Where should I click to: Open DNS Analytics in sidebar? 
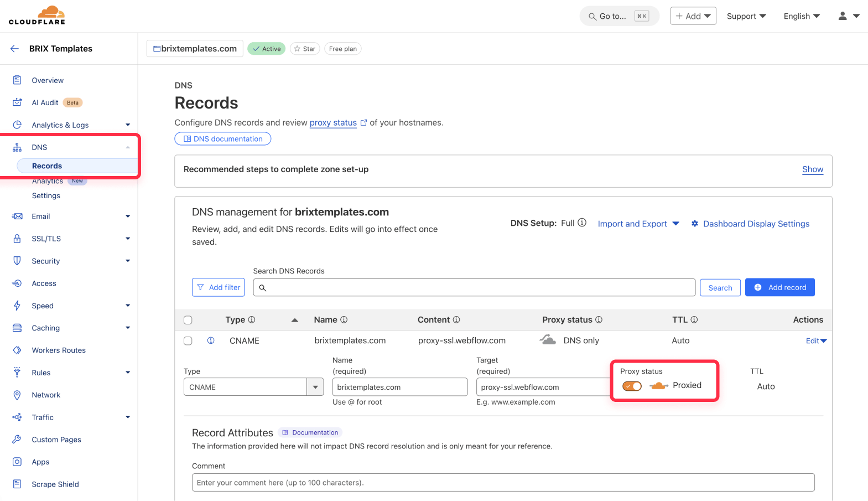(x=48, y=182)
